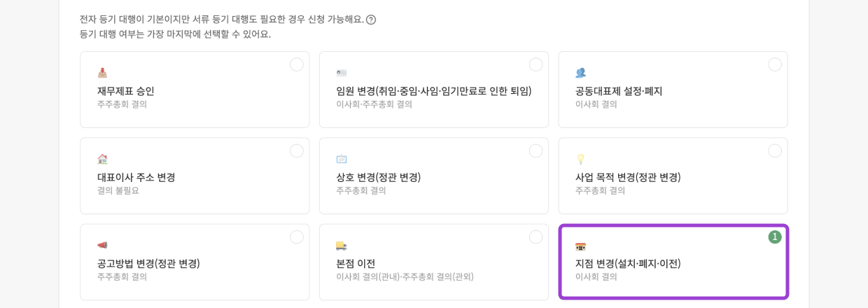Image resolution: width=868 pixels, height=308 pixels.
Task: Check the circle on 본점 이전 card
Action: pos(535,237)
